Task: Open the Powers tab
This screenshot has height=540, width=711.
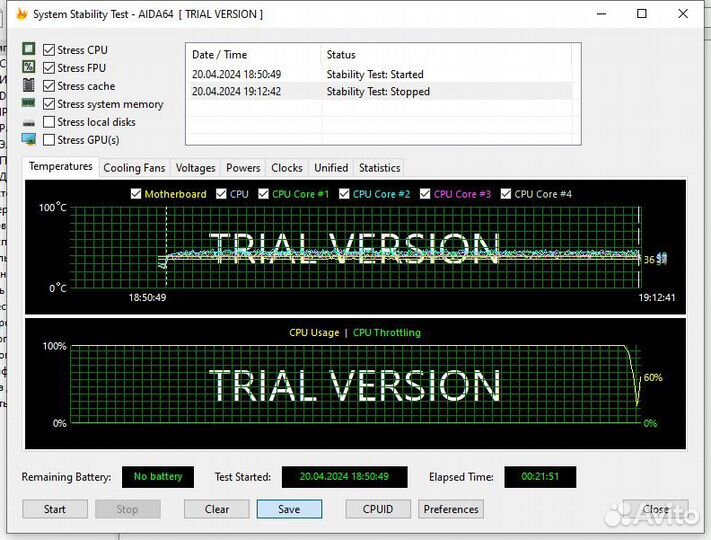Action: [243, 168]
